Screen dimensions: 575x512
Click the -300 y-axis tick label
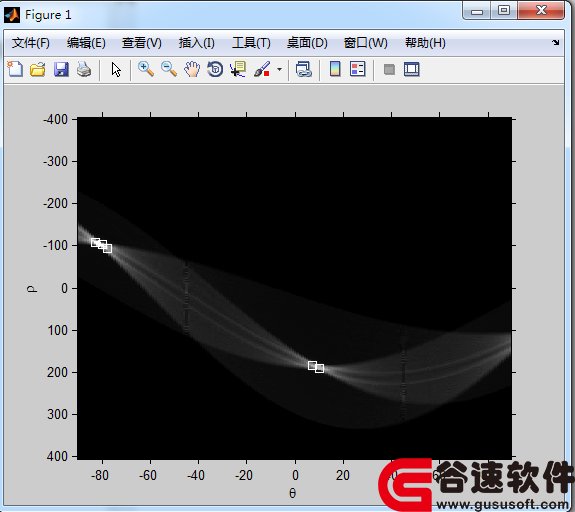pyautogui.click(x=55, y=161)
